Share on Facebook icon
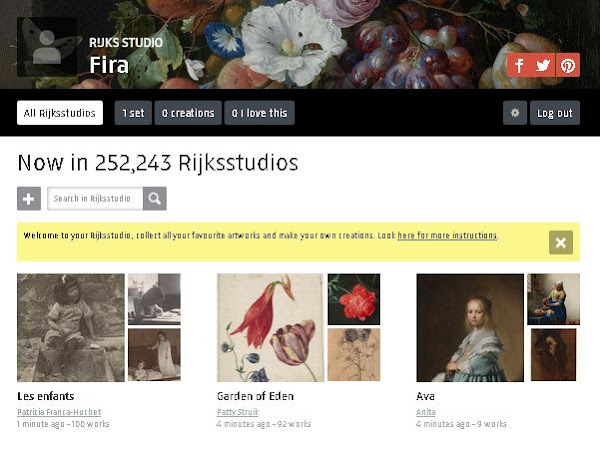The image size is (600, 453). 519,65
